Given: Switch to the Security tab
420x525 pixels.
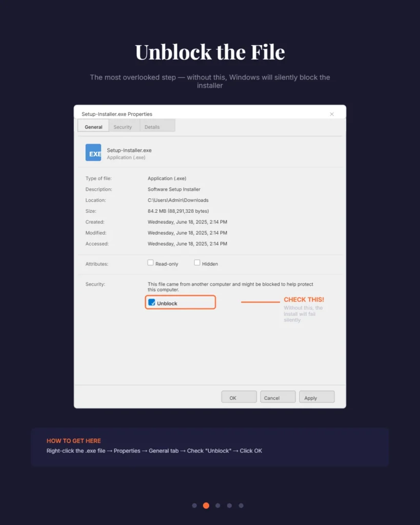Looking at the screenshot, I should (123, 127).
